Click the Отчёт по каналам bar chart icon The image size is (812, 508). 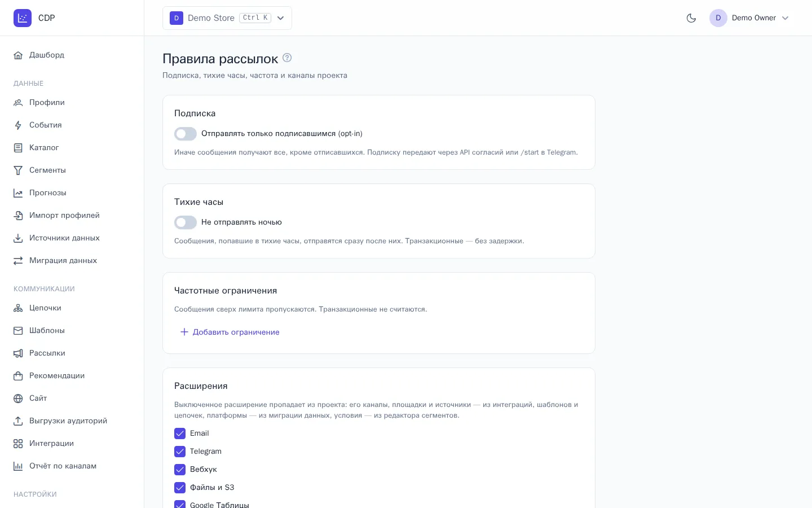tap(18, 466)
